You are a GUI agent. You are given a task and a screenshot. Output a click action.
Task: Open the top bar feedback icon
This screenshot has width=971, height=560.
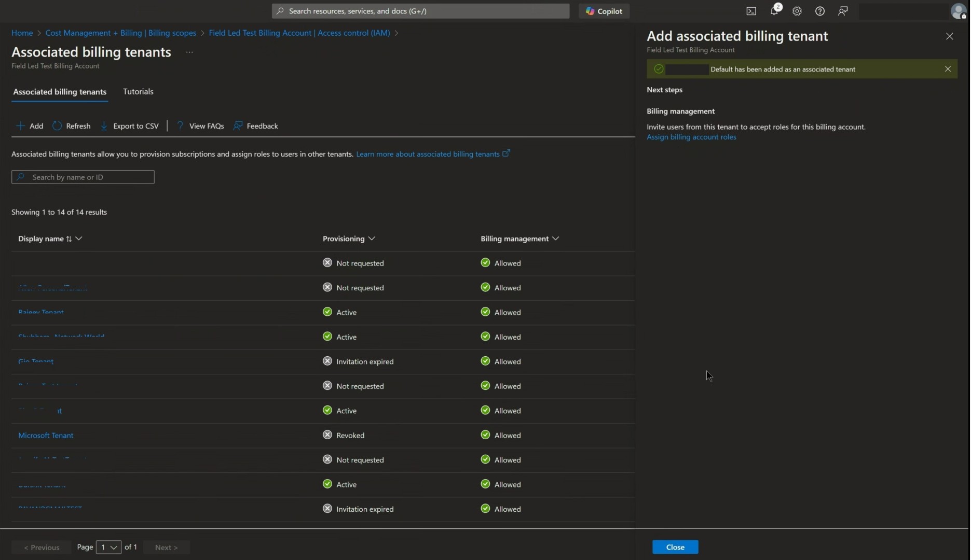point(843,11)
